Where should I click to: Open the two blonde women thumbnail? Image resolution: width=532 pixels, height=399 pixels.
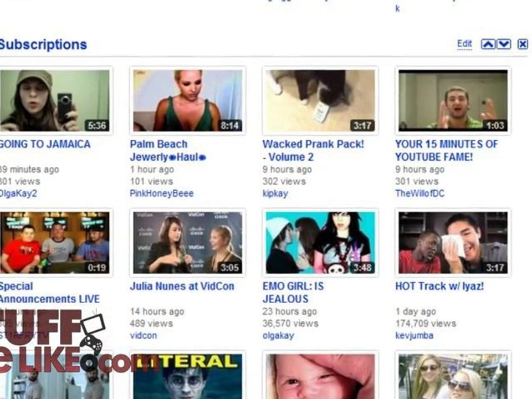point(453,376)
